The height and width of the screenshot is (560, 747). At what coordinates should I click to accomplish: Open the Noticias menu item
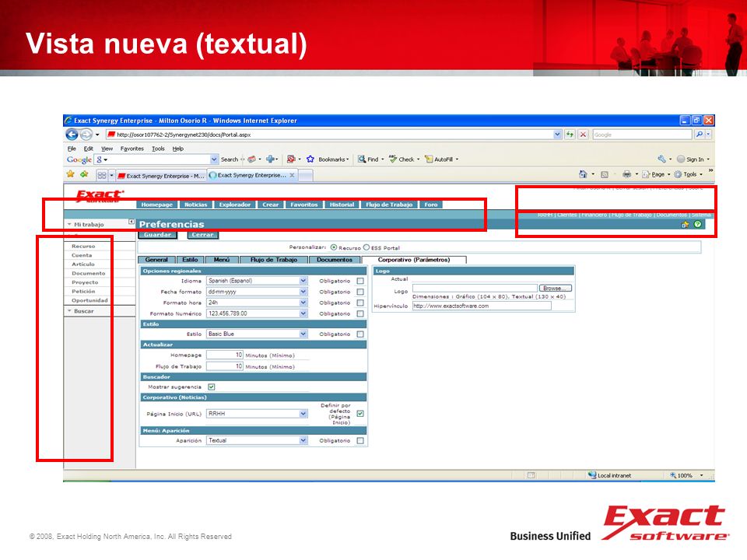pos(196,205)
